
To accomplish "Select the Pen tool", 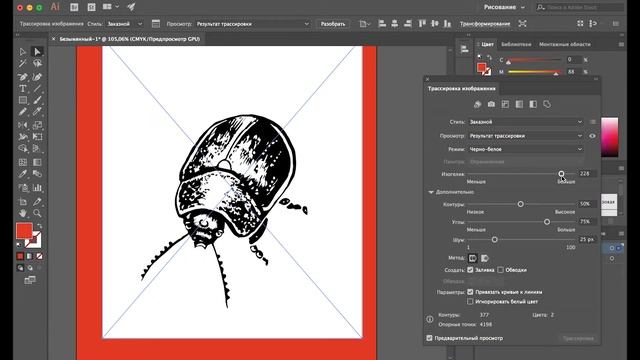I will pos(22,77).
